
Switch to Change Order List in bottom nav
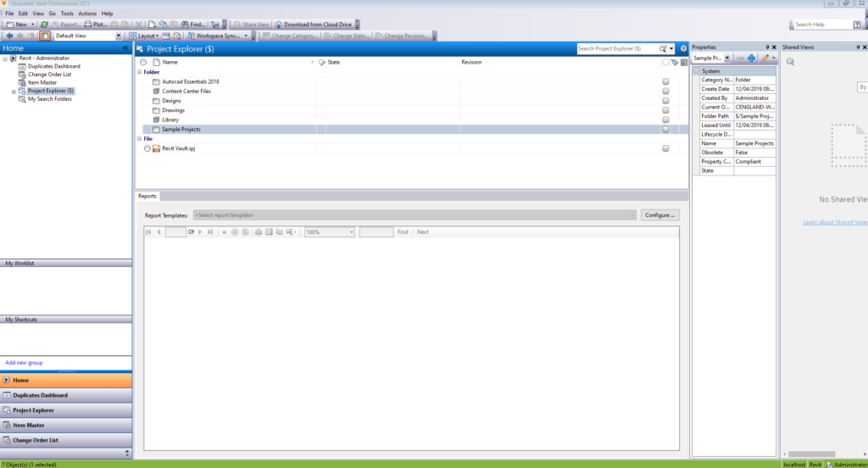(66, 440)
